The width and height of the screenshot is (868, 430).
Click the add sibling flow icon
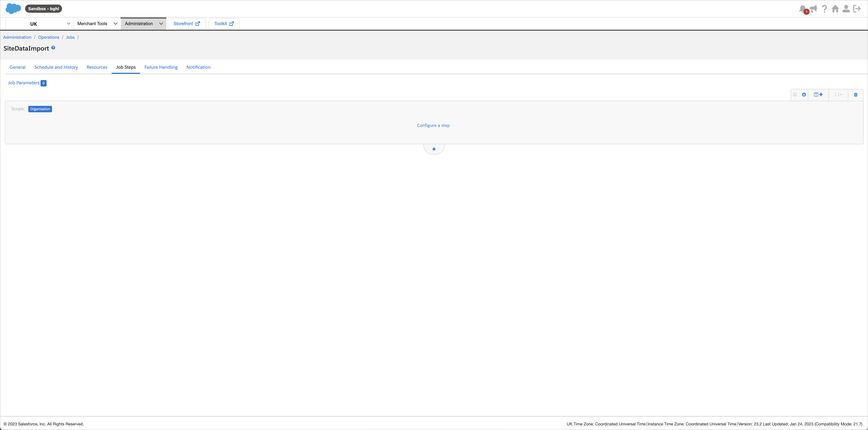[818, 95]
